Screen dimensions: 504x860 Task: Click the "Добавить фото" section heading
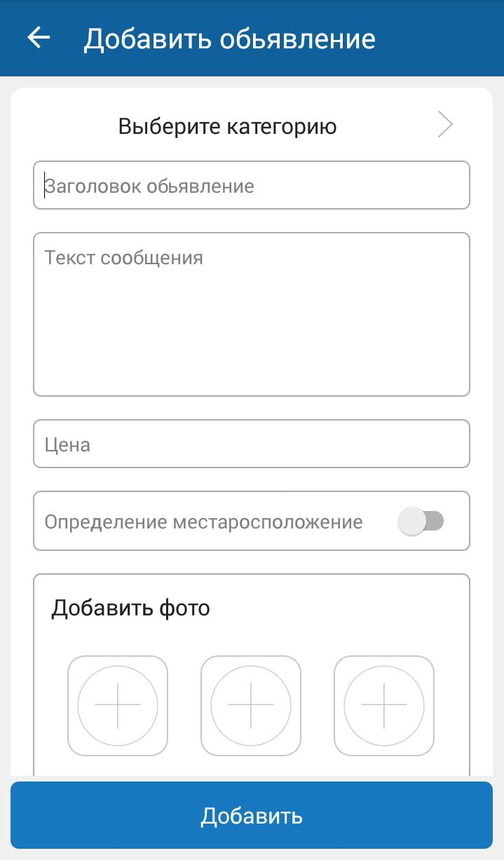click(x=130, y=608)
